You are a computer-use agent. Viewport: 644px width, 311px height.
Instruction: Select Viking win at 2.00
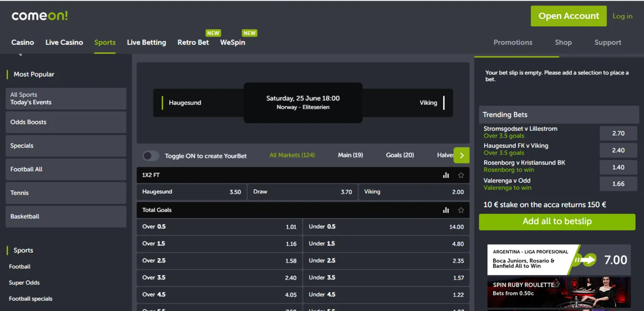point(414,192)
